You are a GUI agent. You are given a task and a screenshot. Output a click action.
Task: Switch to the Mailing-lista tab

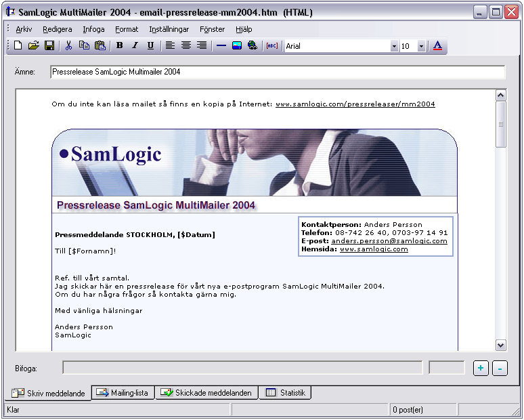click(123, 393)
